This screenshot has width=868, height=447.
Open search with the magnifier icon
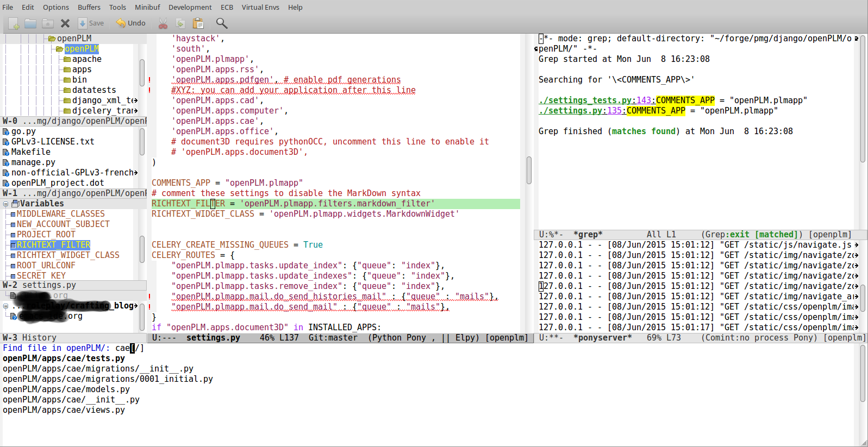click(x=222, y=23)
